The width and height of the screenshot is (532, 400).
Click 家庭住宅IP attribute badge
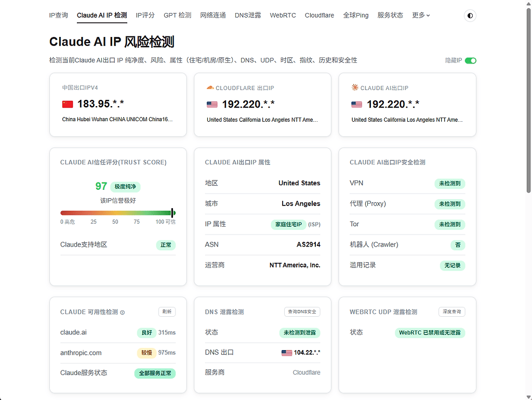288,225
